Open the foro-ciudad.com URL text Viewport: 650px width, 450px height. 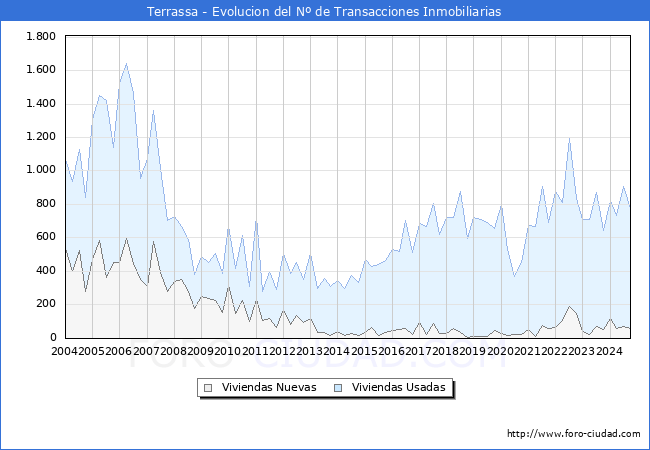click(x=574, y=433)
